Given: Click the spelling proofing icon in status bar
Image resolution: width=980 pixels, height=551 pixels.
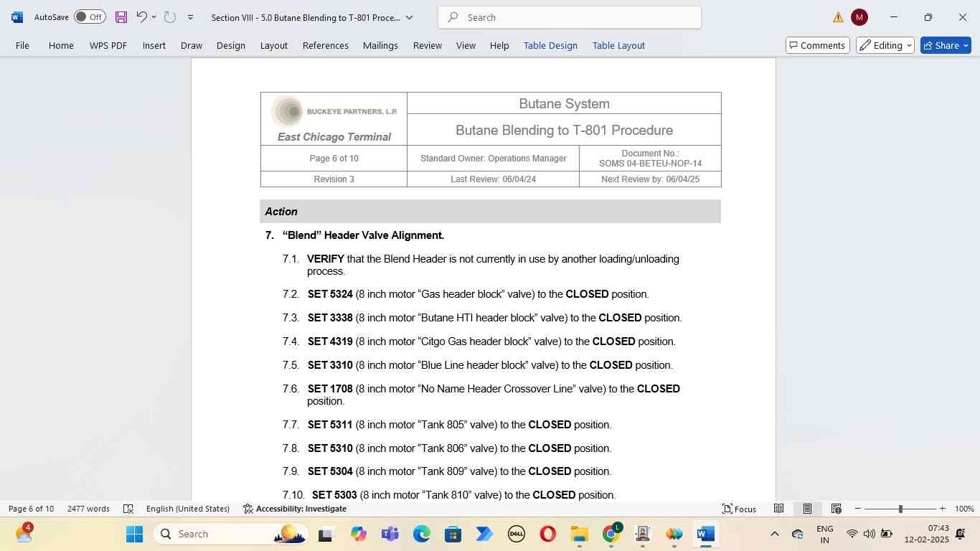Looking at the screenshot, I should tap(128, 509).
